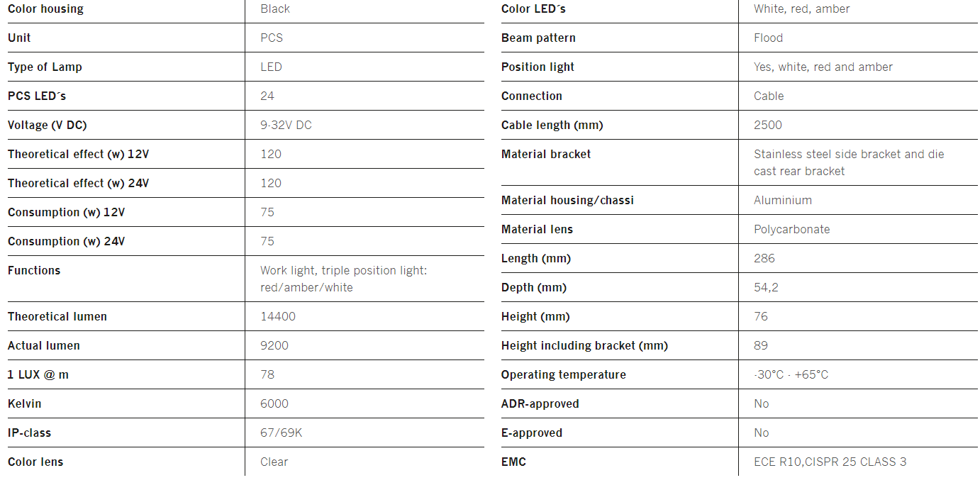Select the 1 LUX @ m label
This screenshot has width=980, height=485.
(x=38, y=374)
